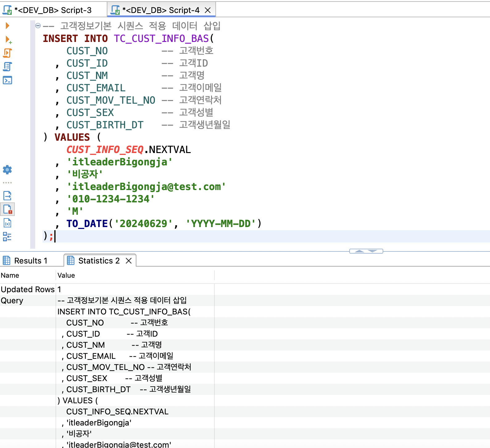This screenshot has height=448, width=490.
Task: Click the VALUES keyword in the editor
Action: tap(72, 137)
